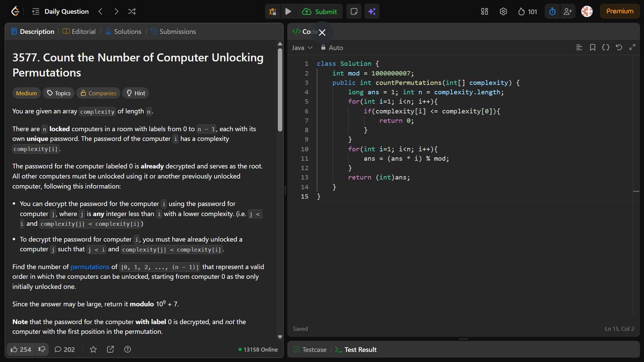Start the timer with the stopwatch icon
This screenshot has width=644, height=362.
552,11
